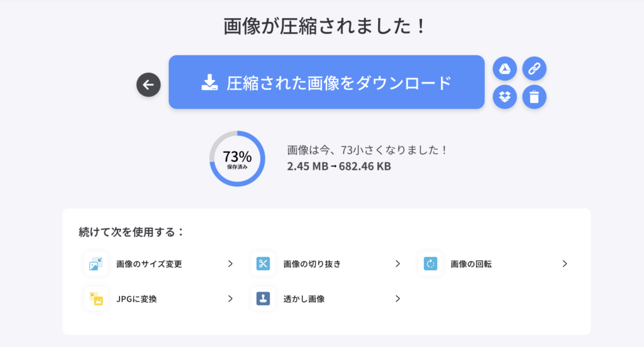The height and width of the screenshot is (347, 644).
Task: Click the share link icon
Action: [535, 69]
